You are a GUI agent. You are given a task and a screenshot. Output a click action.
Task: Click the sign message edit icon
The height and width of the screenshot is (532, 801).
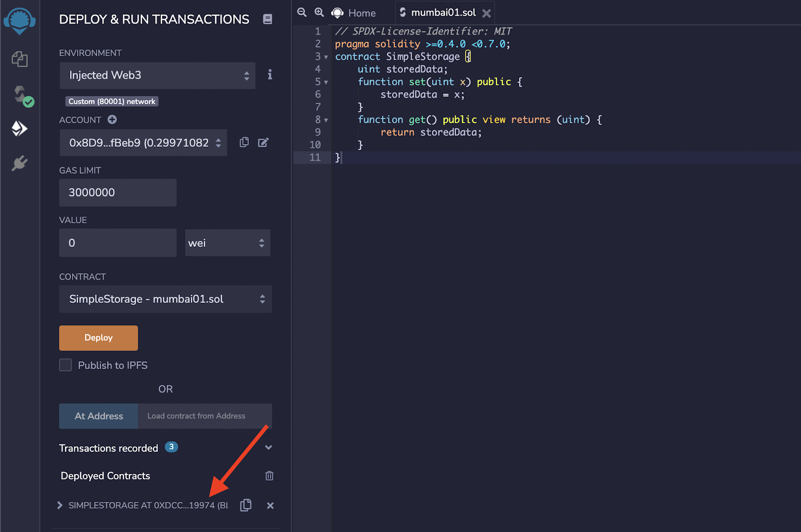point(263,143)
